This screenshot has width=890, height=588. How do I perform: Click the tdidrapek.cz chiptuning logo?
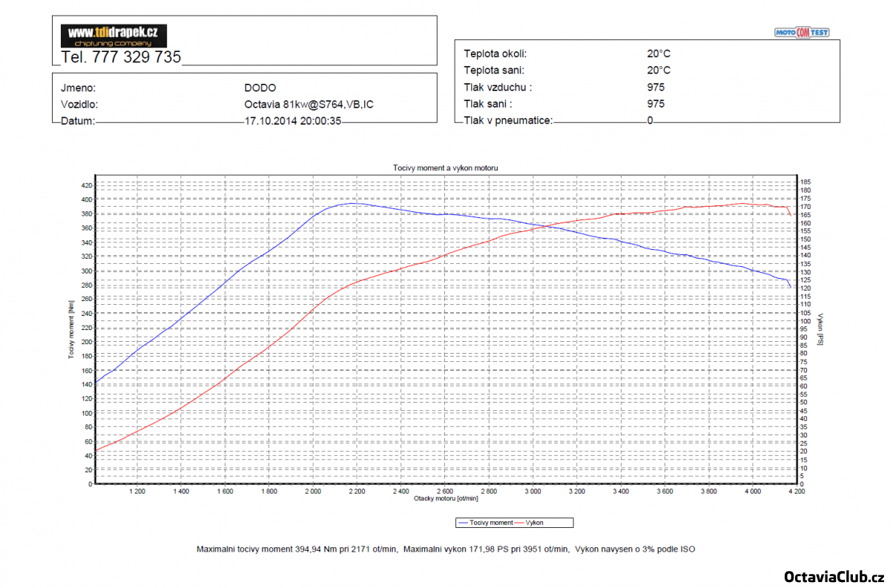113,36
